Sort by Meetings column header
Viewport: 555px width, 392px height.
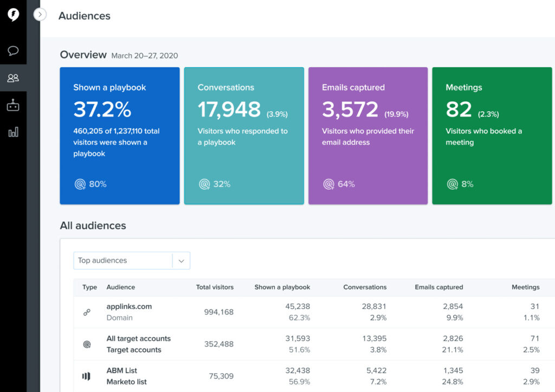(526, 287)
